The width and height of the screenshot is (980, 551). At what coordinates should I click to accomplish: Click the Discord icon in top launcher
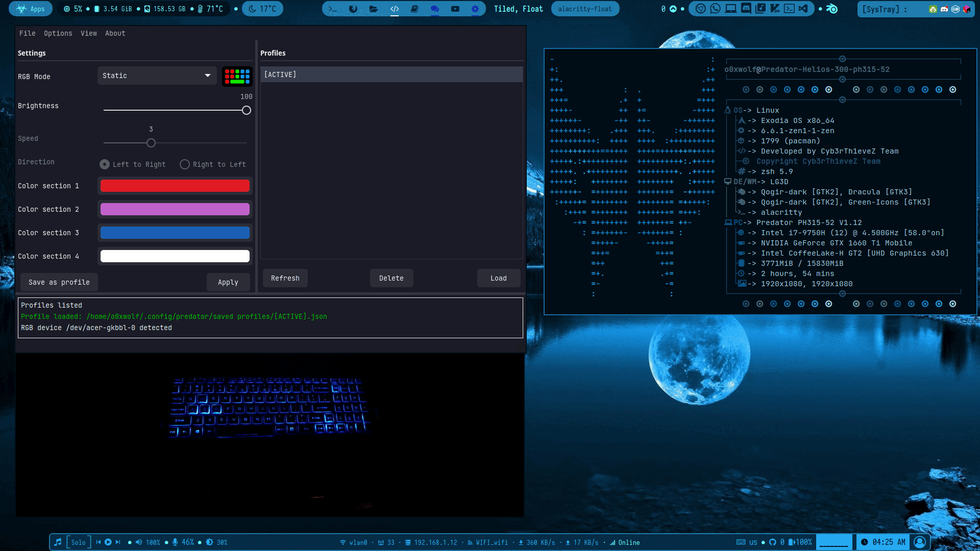point(746,9)
